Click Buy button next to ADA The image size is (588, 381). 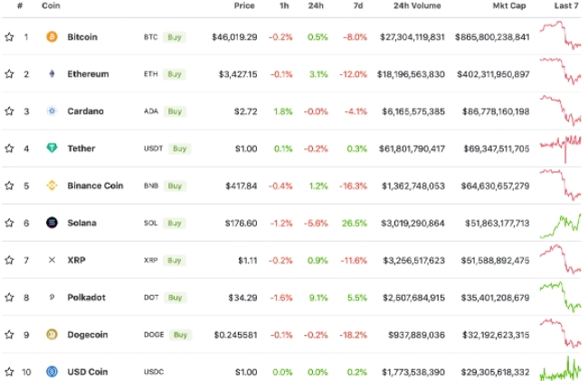pos(175,111)
